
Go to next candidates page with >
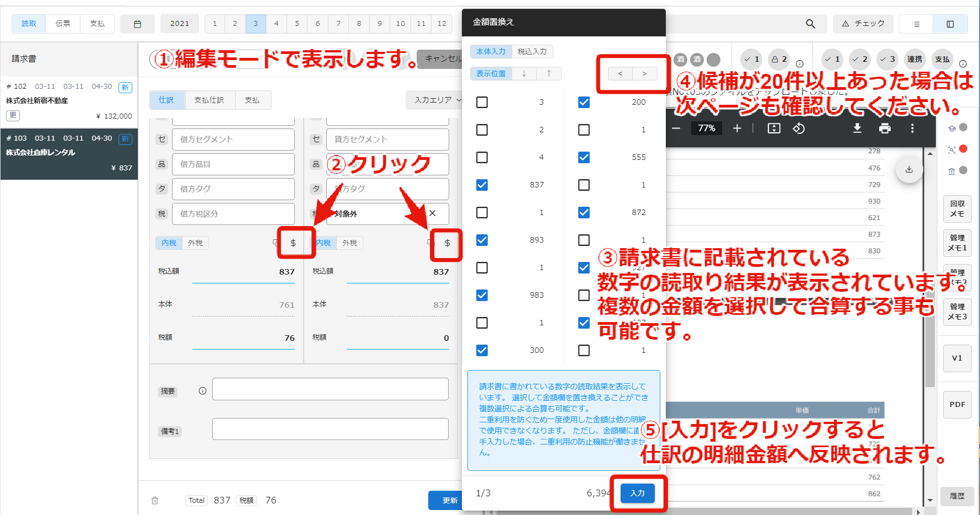tap(644, 73)
